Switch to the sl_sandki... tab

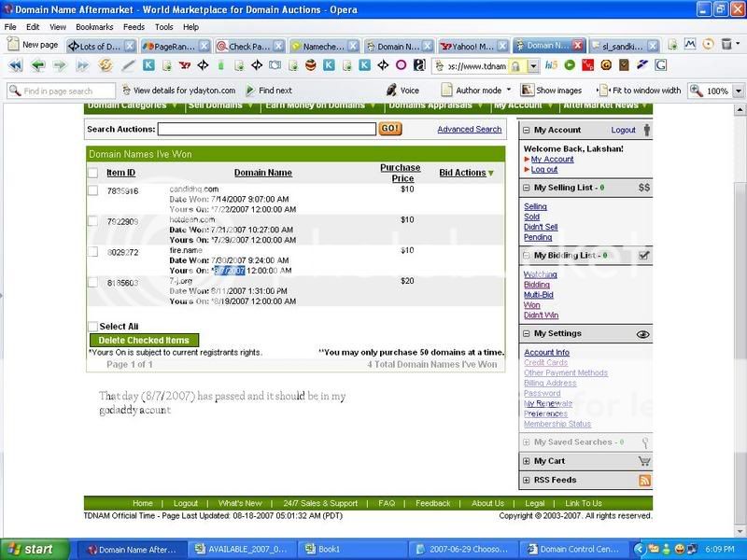(624, 46)
